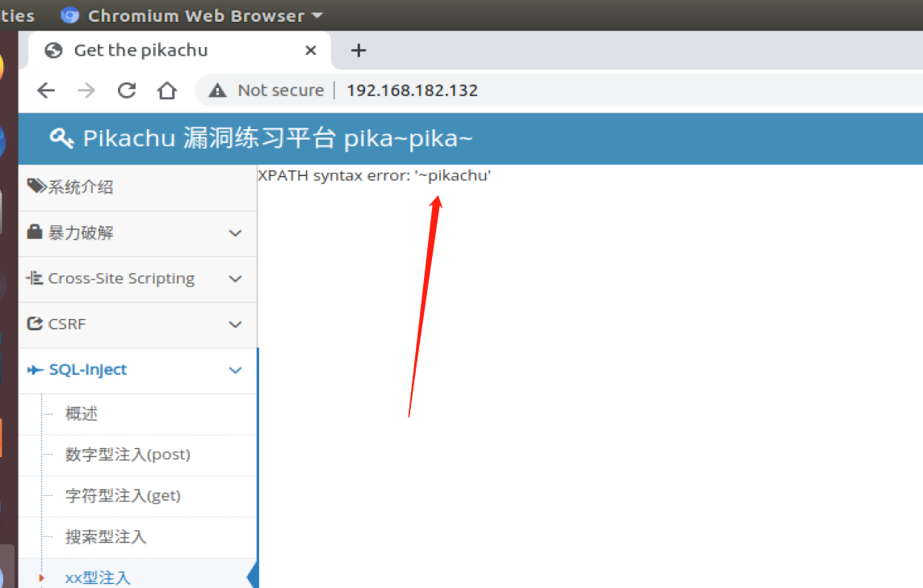Viewport: 923px width, 588px height.
Task: Click the share icon beside CSRF
Action: [35, 323]
